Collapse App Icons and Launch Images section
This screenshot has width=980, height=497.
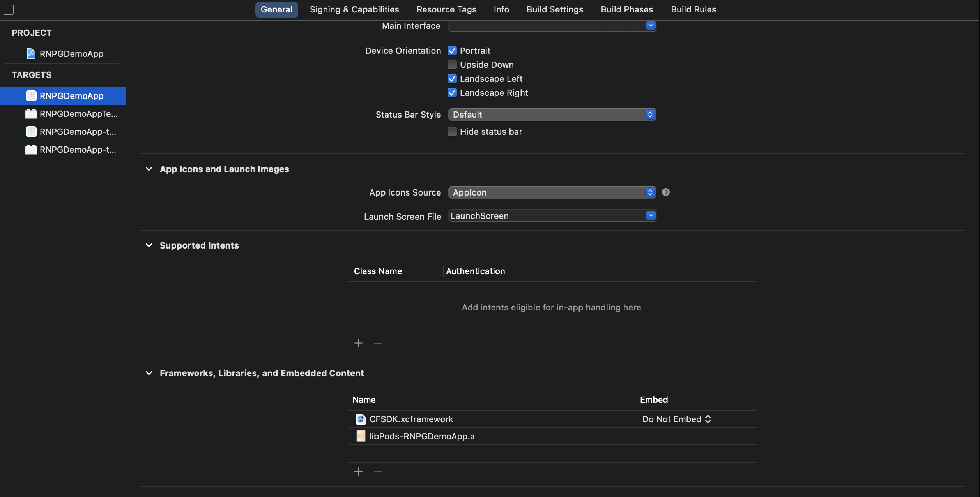[149, 169]
